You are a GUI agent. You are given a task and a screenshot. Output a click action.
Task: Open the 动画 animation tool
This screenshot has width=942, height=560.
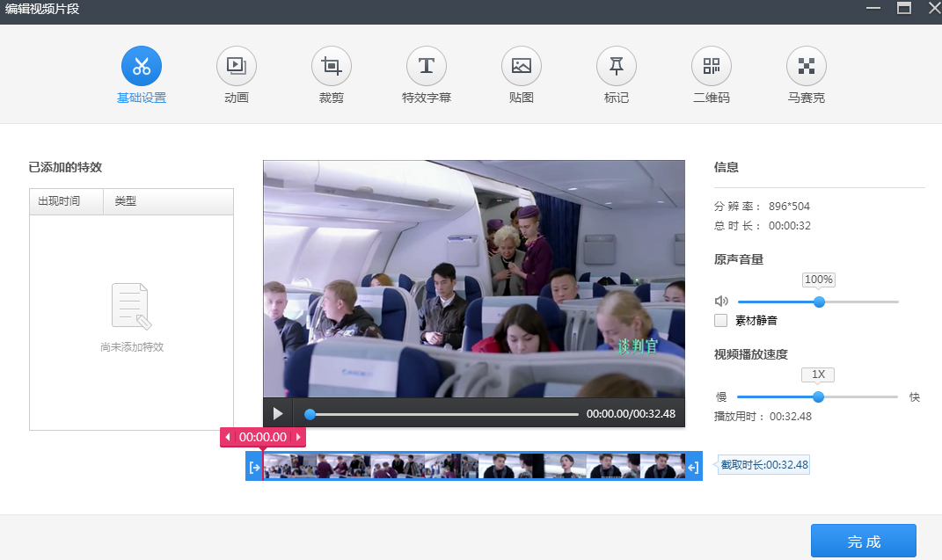pos(236,66)
